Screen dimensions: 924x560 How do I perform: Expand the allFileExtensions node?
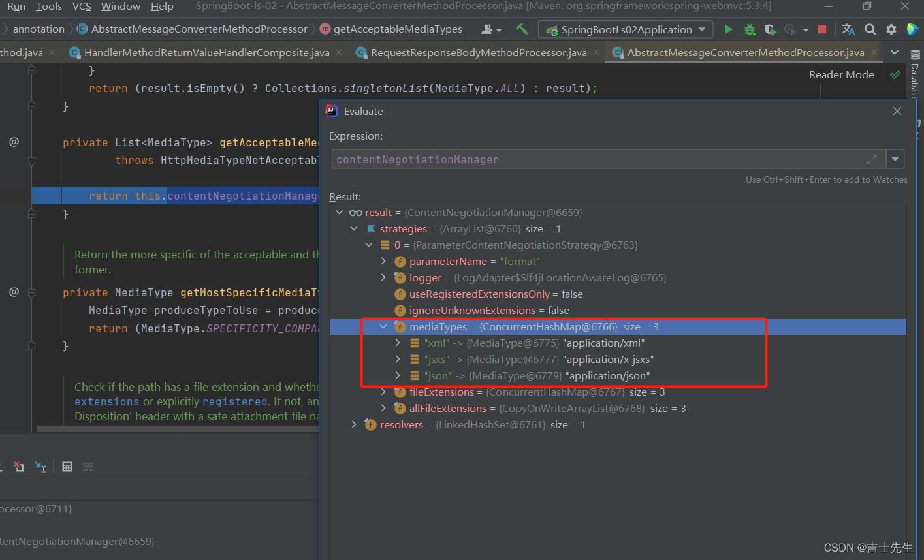pyautogui.click(x=384, y=409)
